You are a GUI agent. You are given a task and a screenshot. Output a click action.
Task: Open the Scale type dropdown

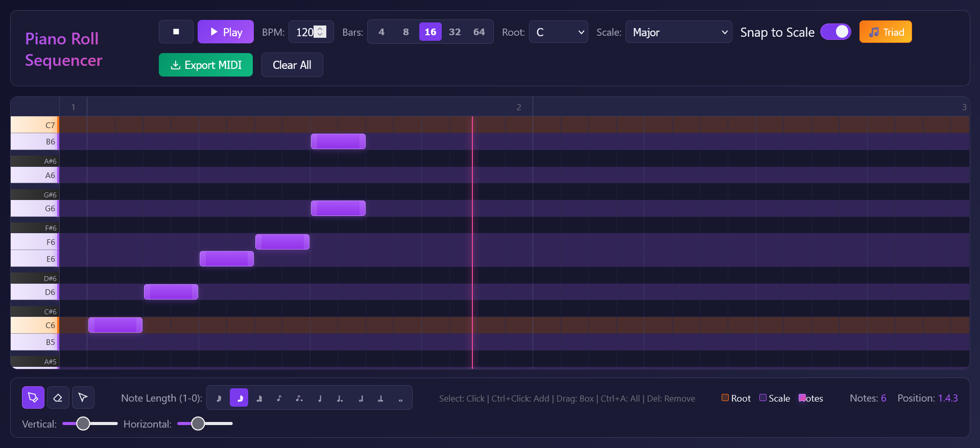pyautogui.click(x=679, y=32)
